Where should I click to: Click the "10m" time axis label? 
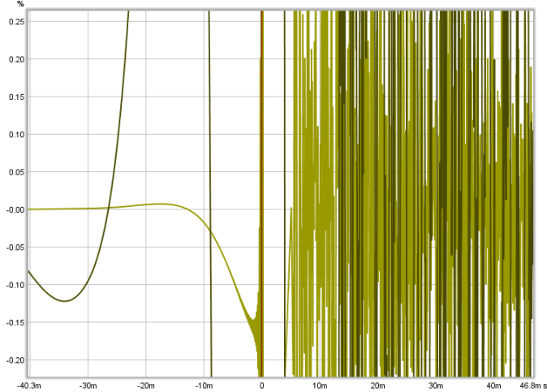tap(320, 386)
